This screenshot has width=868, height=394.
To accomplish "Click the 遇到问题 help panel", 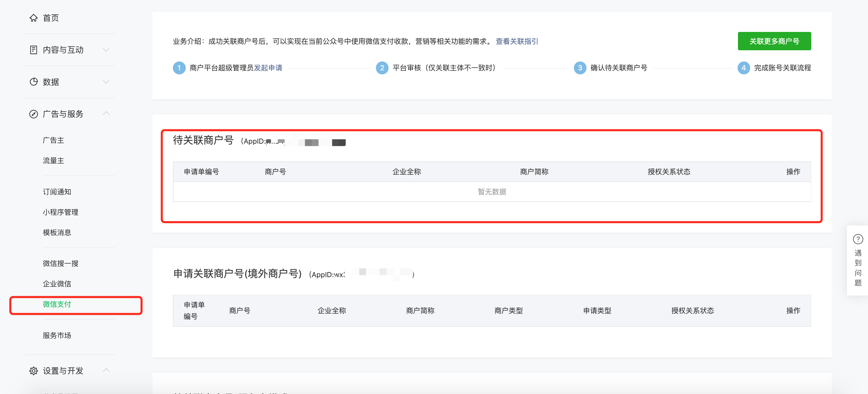I will point(858,261).
